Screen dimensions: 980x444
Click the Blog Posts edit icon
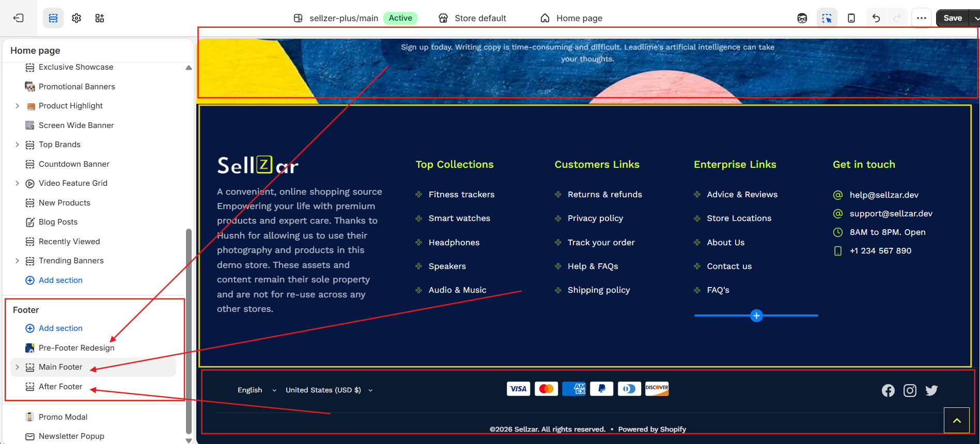click(x=30, y=222)
